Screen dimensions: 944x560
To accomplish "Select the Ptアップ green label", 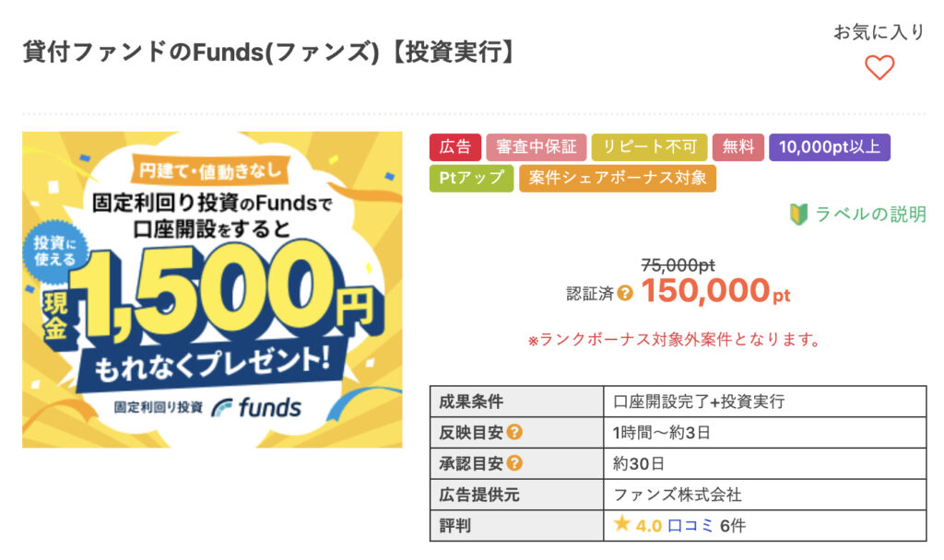I will [x=471, y=178].
